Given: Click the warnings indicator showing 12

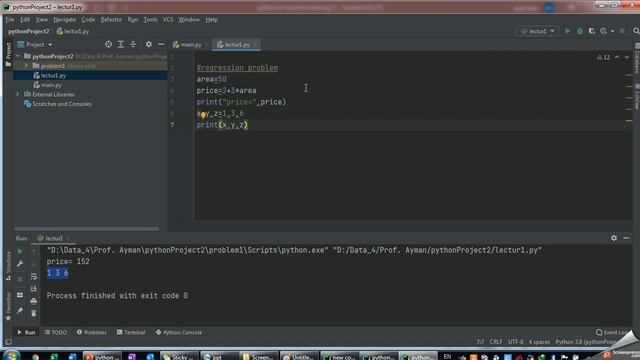Looking at the screenshot, I should coord(604,58).
